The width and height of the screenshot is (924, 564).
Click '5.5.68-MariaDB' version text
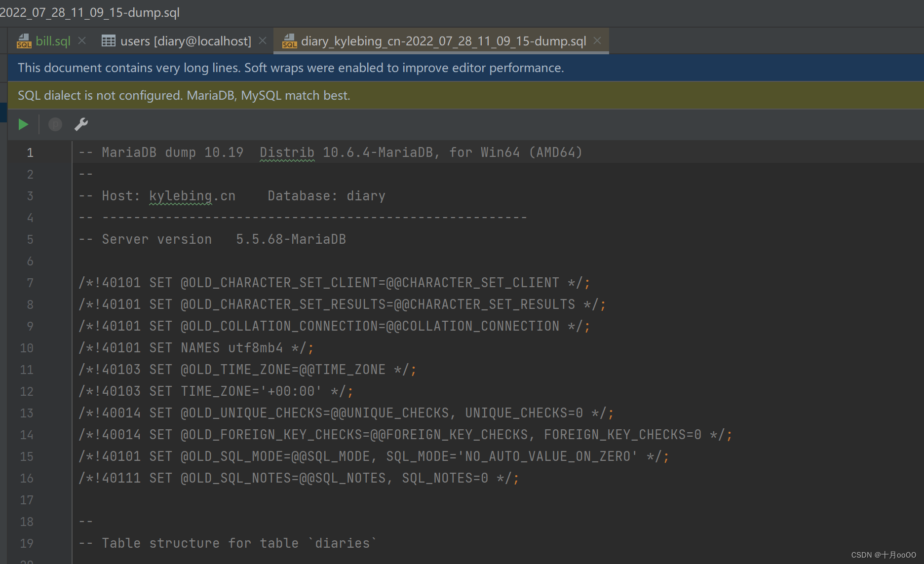coord(291,239)
